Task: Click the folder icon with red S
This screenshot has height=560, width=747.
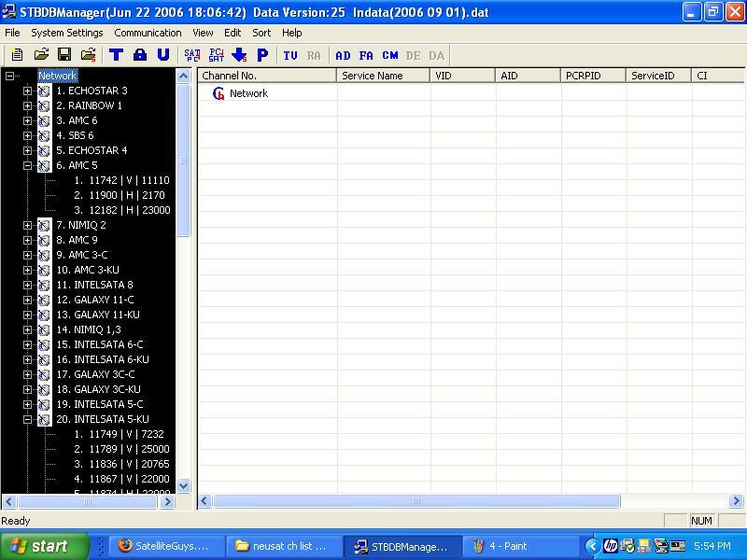Action: tap(88, 55)
